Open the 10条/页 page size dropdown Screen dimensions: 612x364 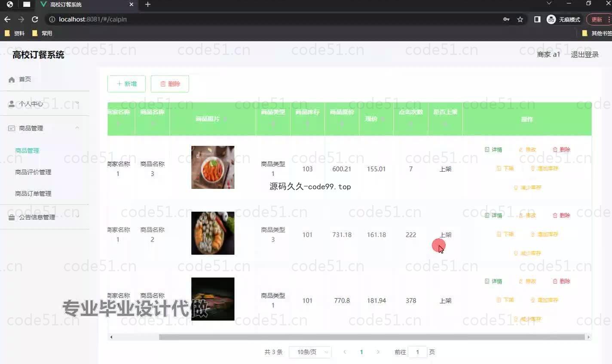(310, 352)
